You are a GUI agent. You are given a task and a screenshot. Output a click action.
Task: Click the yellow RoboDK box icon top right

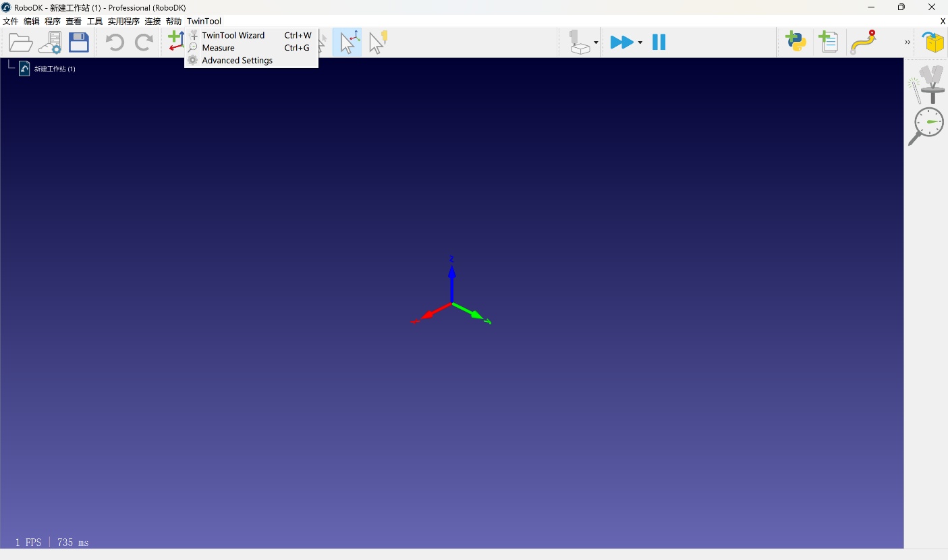tap(934, 42)
